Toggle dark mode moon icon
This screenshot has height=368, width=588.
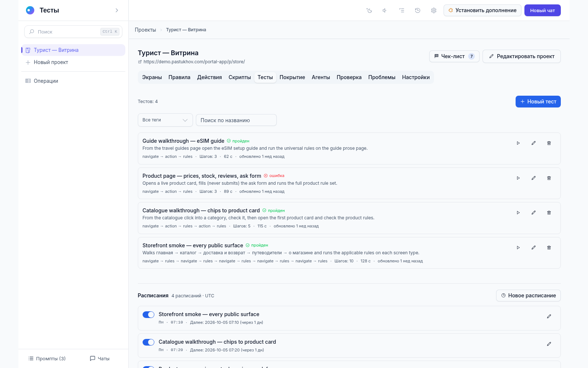[x=369, y=10]
